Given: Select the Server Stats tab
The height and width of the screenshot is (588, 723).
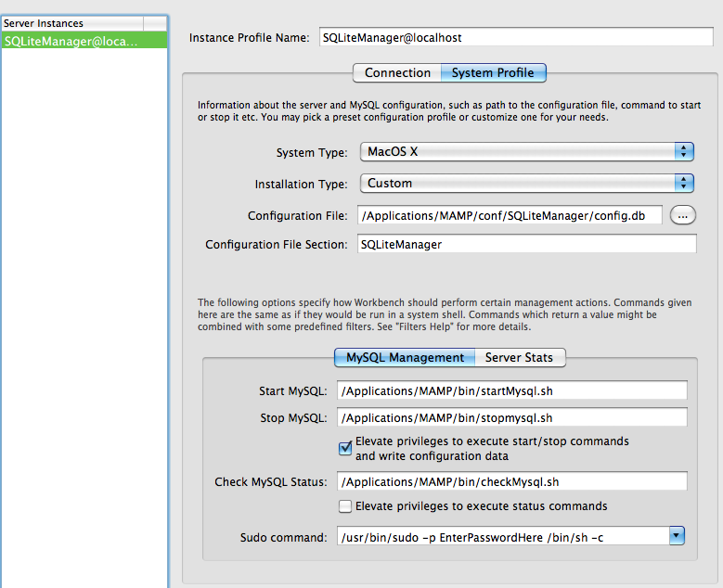Looking at the screenshot, I should 519,358.
